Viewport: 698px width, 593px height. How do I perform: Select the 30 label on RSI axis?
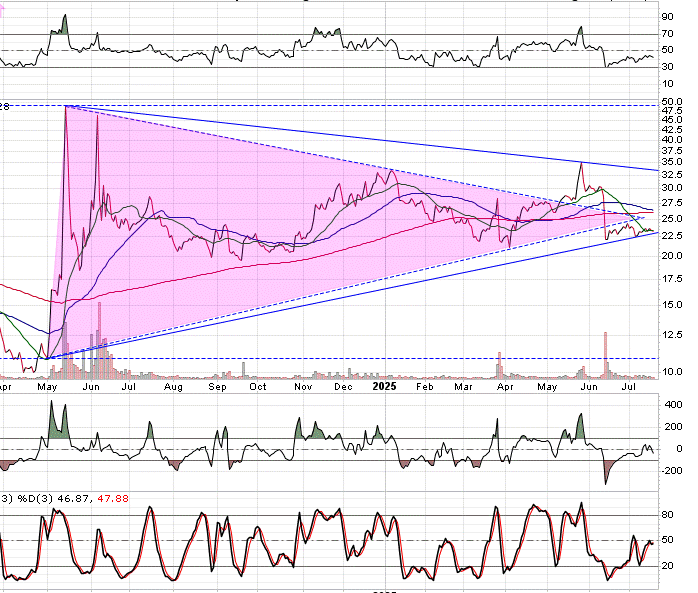[x=667, y=67]
